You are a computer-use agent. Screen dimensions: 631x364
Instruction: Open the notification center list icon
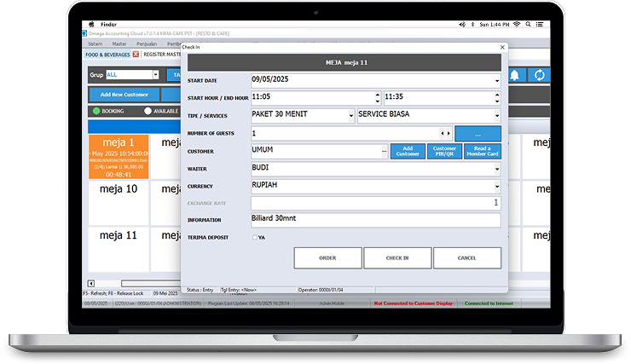click(539, 25)
